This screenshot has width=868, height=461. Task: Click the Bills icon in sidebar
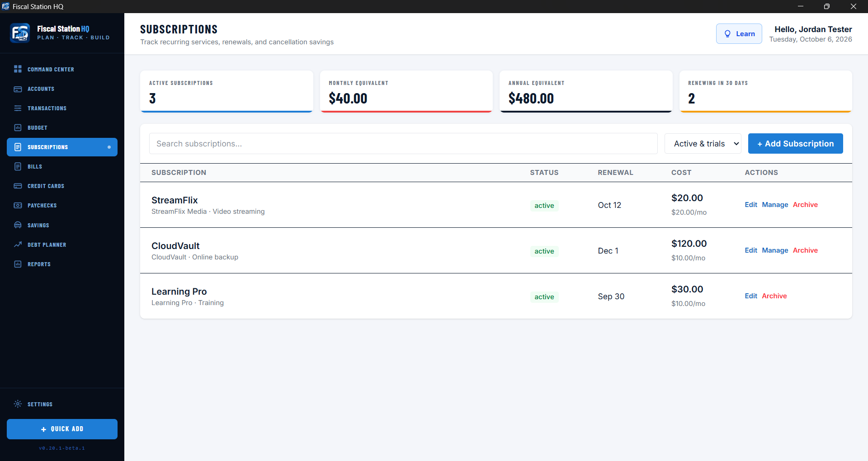coord(18,167)
